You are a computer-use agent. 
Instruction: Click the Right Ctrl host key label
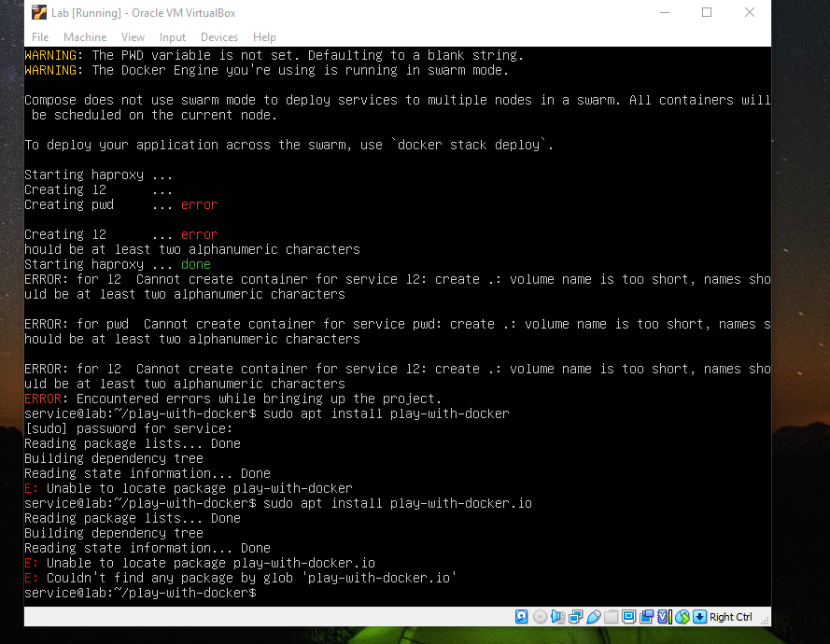(x=730, y=617)
